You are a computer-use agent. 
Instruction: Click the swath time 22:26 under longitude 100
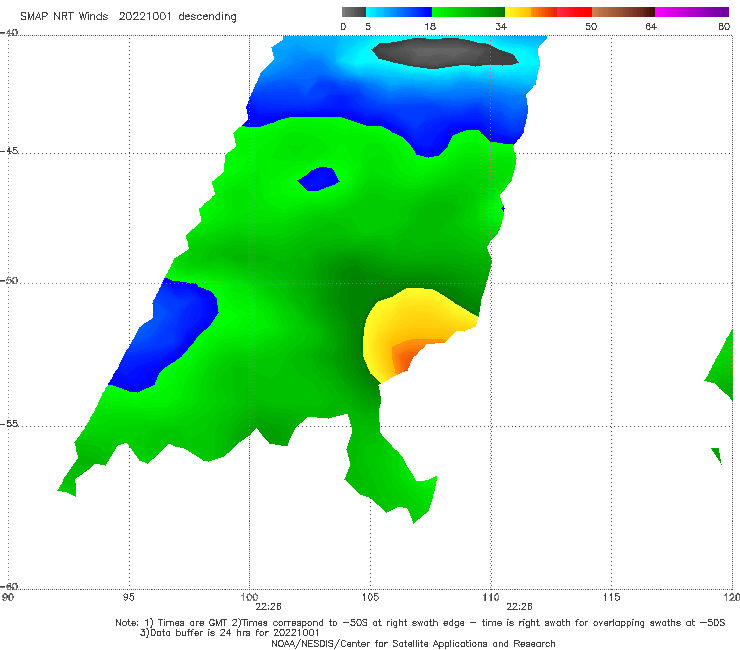[x=269, y=607]
